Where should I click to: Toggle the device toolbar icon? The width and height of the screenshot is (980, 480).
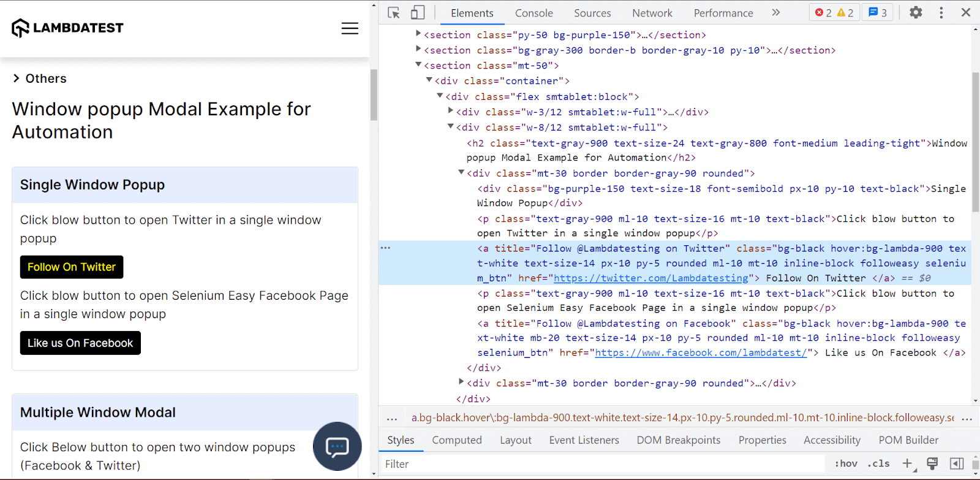pyautogui.click(x=418, y=13)
